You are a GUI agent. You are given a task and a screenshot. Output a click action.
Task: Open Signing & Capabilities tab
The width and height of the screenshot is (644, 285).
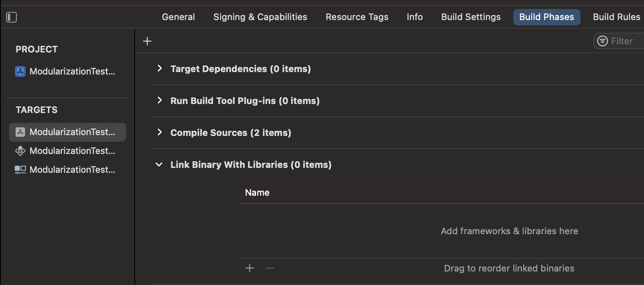[260, 17]
